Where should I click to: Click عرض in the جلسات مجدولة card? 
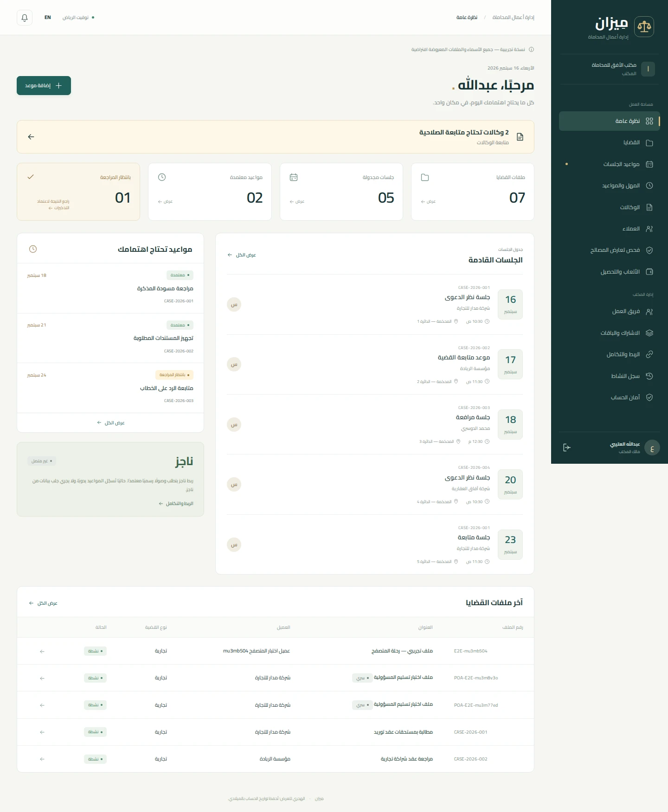297,202
